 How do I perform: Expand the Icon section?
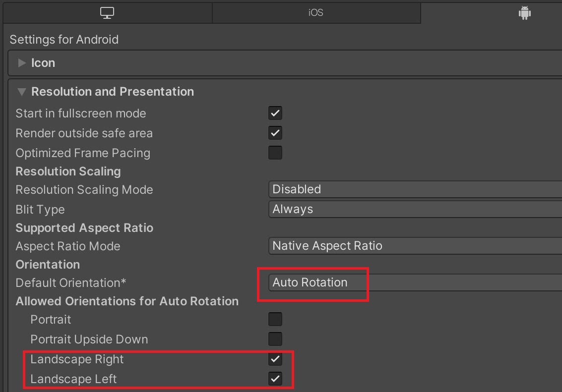coord(22,63)
